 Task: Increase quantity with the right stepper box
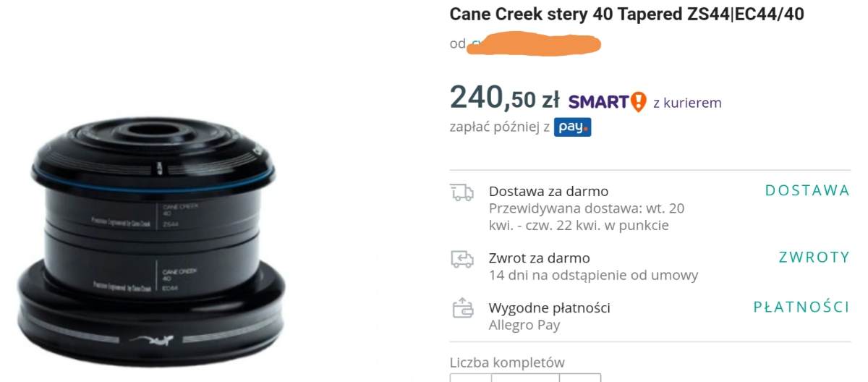[x=580, y=378]
